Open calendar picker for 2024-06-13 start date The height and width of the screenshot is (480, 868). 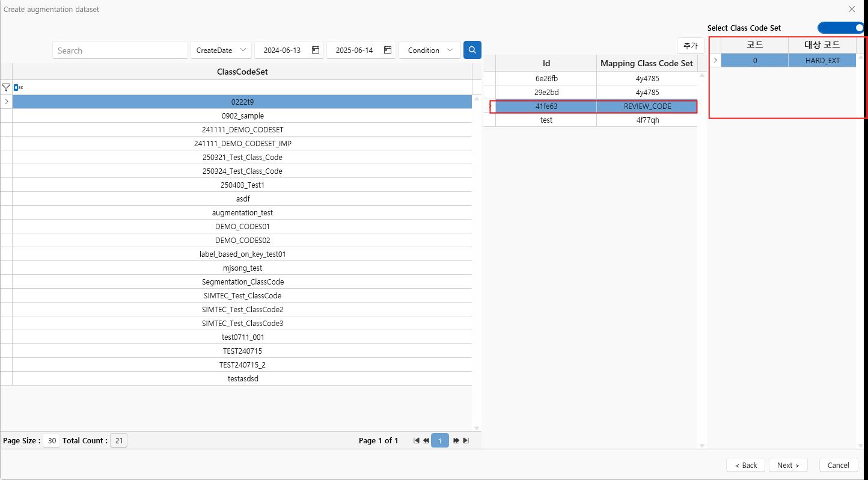pyautogui.click(x=316, y=50)
